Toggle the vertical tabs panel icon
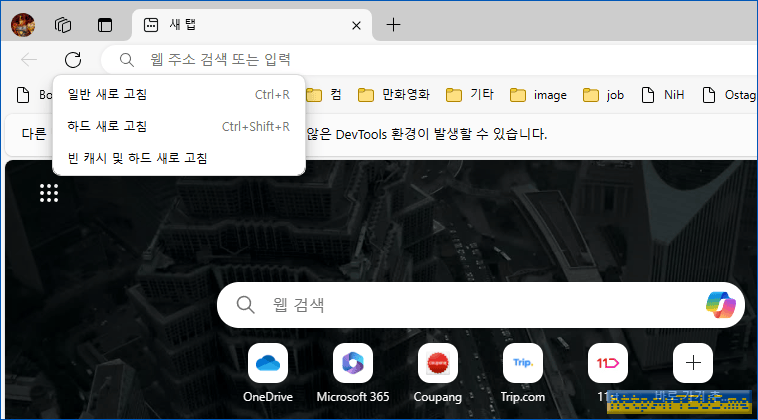The image size is (758, 420). (x=105, y=25)
